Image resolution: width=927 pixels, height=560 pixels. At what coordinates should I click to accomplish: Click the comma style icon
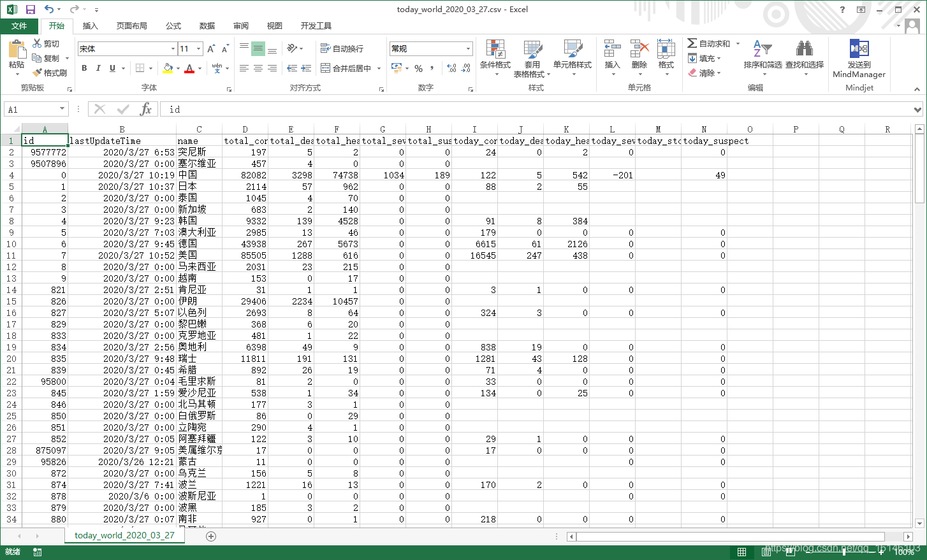point(432,68)
